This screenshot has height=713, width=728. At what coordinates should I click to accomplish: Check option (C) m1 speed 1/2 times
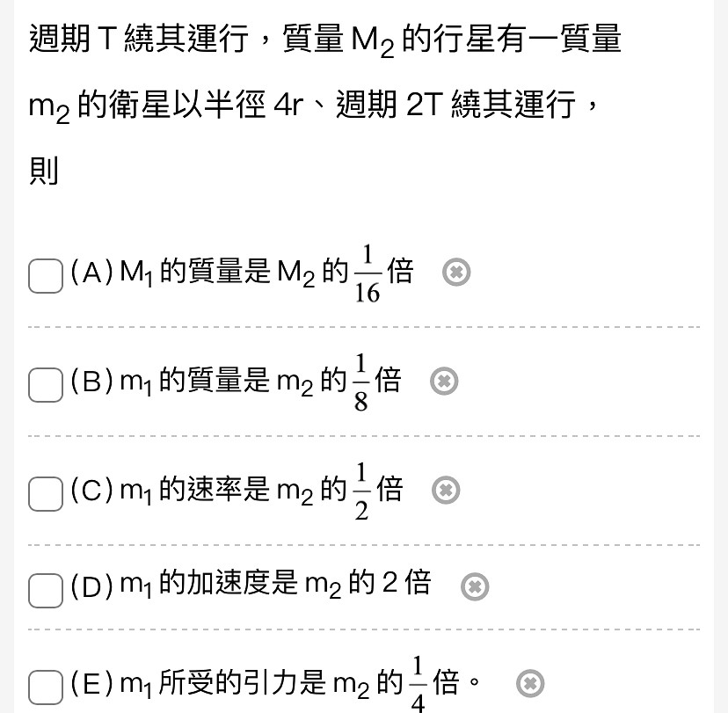tap(46, 494)
